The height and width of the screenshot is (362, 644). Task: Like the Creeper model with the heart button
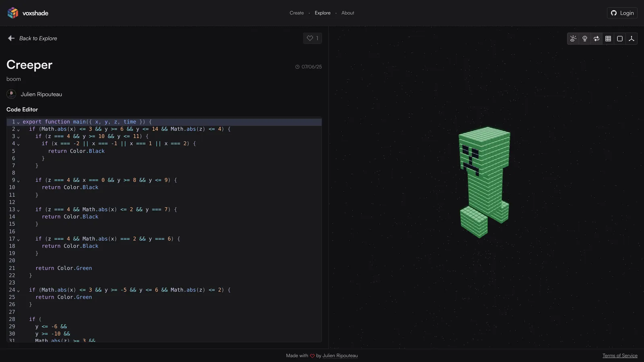tap(312, 38)
